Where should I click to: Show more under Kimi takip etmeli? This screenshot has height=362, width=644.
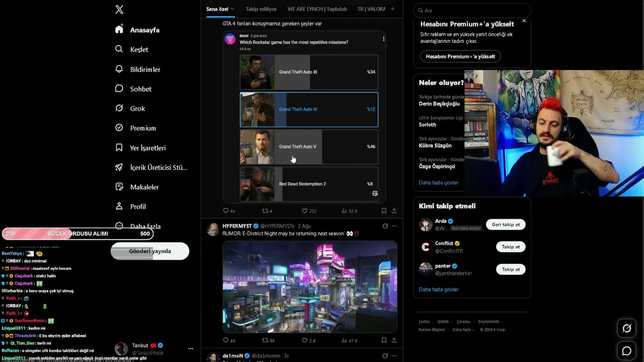(439, 290)
